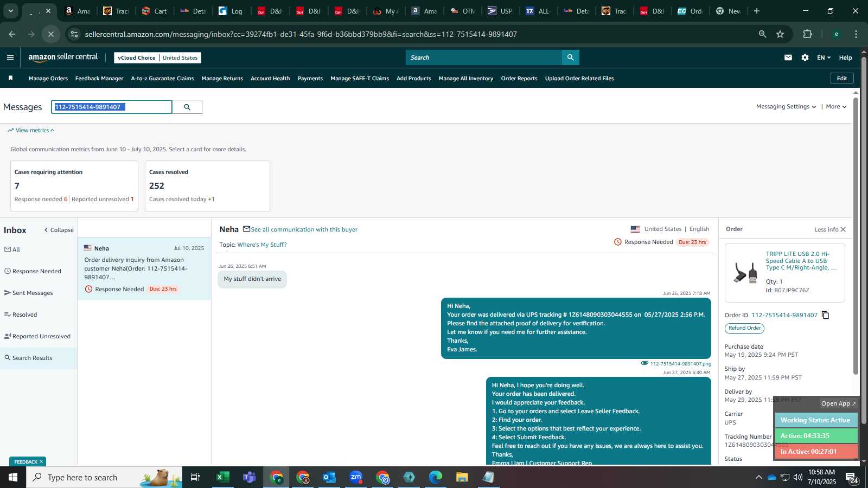868x488 pixels.
Task: Select the Reported Unresolved folder
Action: pyautogui.click(x=37, y=336)
